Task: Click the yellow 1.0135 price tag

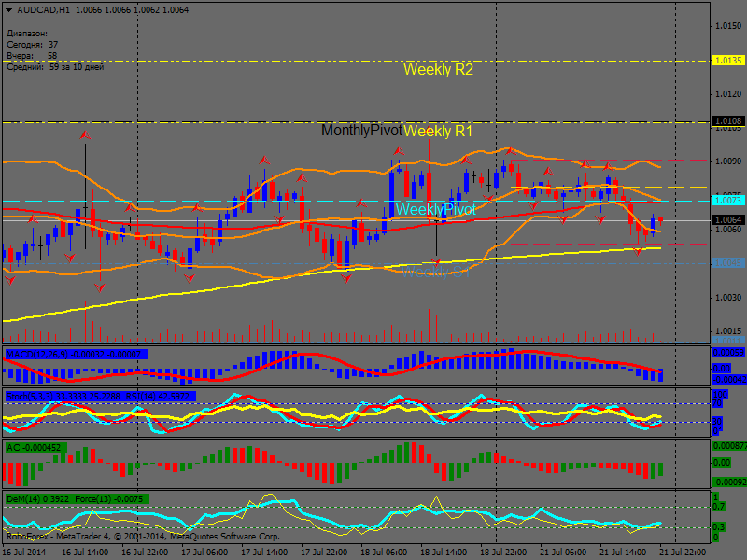Action: tap(726, 60)
